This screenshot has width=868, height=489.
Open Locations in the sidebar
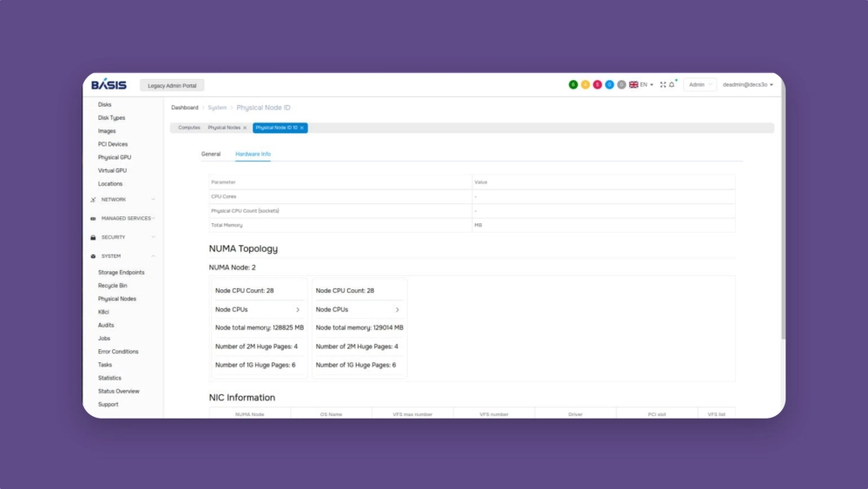point(110,184)
